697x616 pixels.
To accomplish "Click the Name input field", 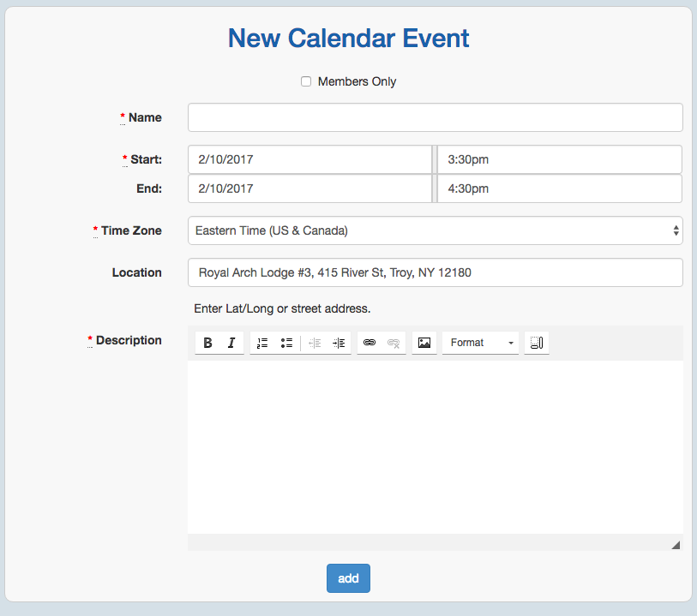I will tap(435, 117).
